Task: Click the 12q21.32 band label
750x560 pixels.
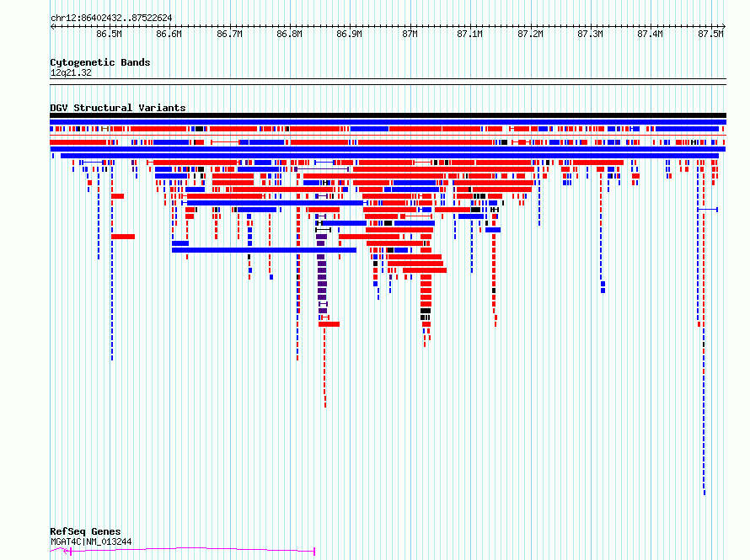Action: 71,73
